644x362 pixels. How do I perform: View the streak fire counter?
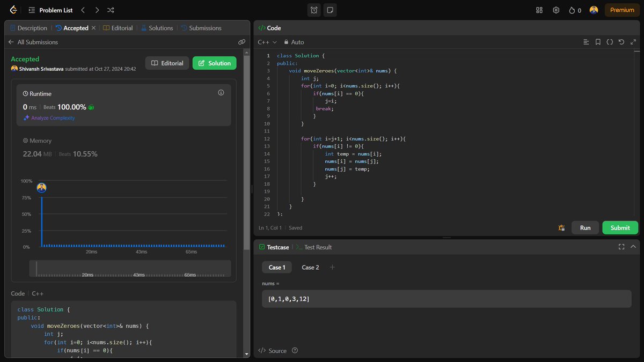[575, 10]
